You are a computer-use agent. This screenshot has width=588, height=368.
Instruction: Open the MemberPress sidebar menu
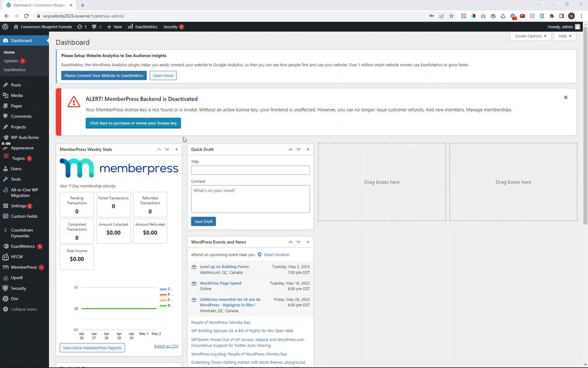24,267
